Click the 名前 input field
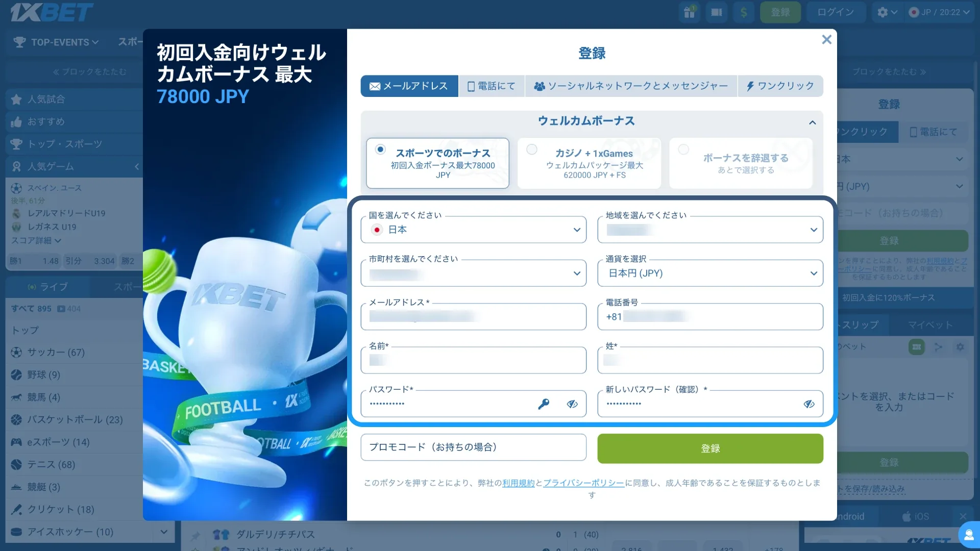 coord(473,361)
